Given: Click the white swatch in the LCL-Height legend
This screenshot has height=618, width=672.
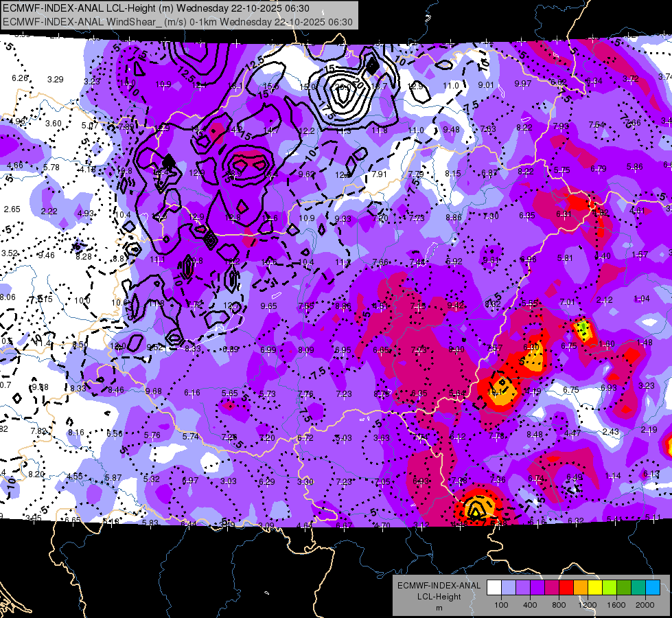Looking at the screenshot, I should [494, 588].
